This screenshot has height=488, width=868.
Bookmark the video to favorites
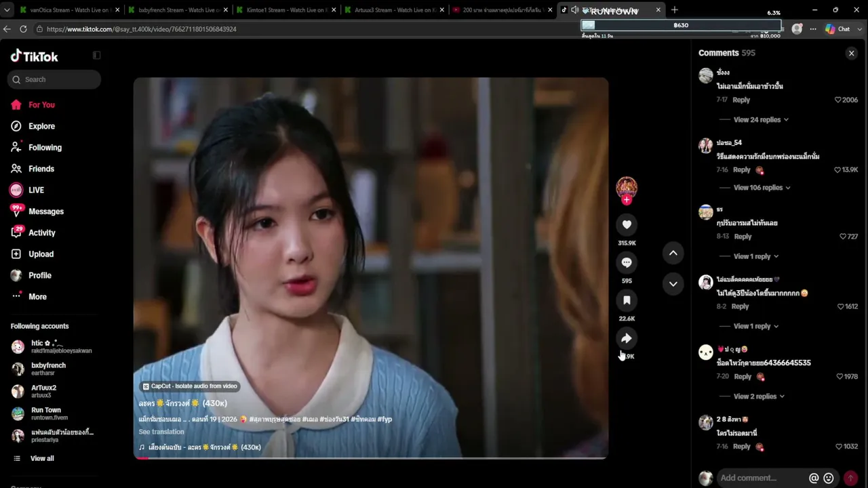point(627,300)
